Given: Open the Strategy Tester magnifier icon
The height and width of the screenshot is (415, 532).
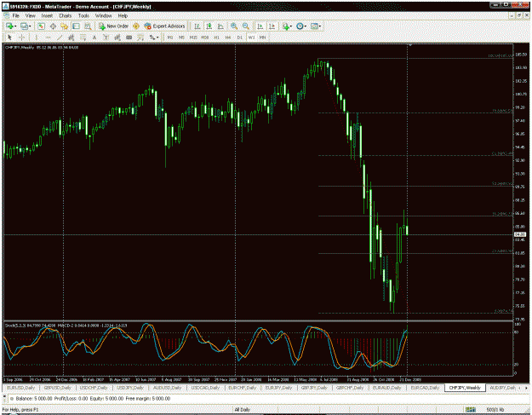Looking at the screenshot, I should (88, 26).
